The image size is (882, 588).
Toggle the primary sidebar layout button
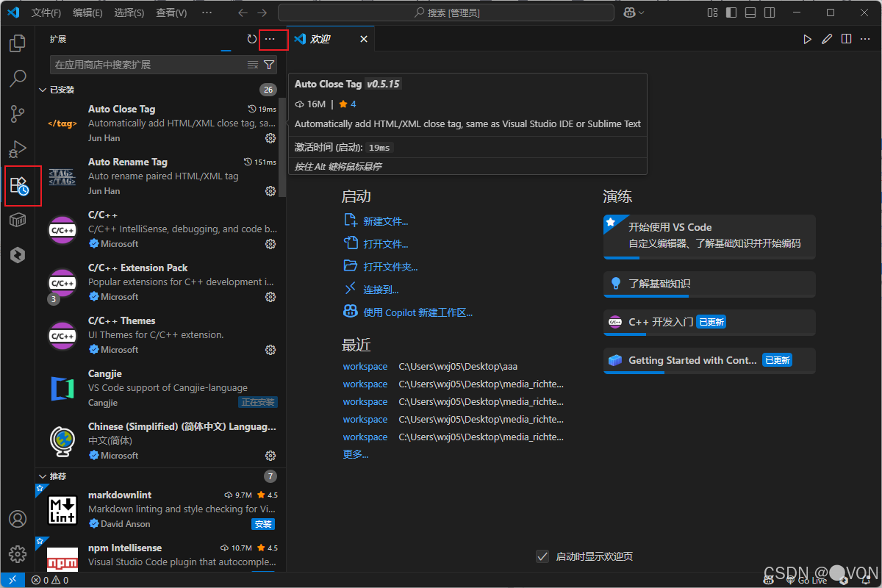tap(731, 12)
